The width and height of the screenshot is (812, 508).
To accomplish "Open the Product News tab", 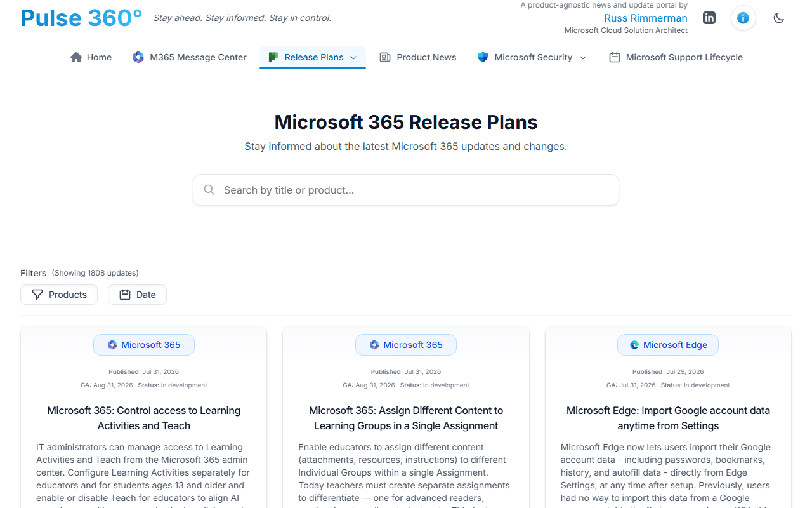I will coord(417,57).
